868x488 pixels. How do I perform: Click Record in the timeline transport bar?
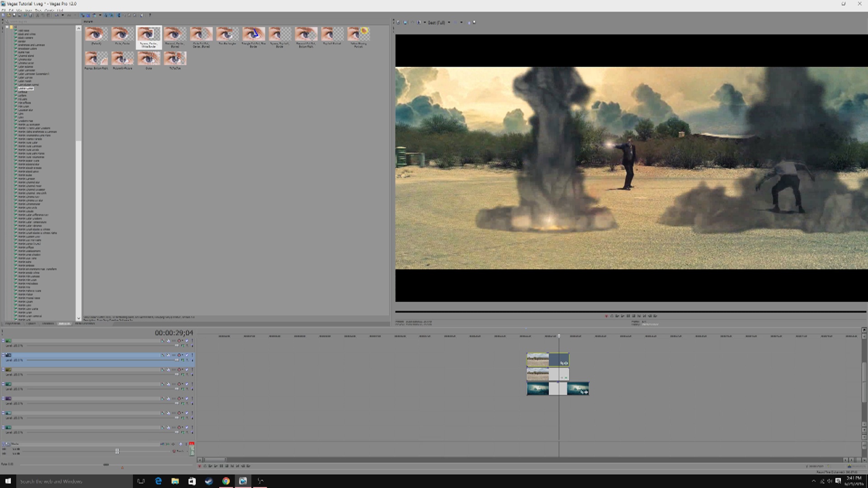pos(199,466)
